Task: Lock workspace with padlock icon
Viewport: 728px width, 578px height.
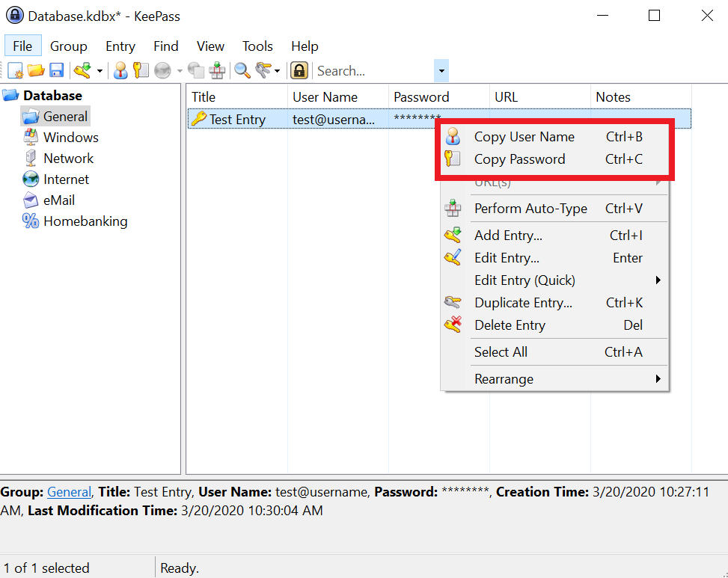Action: coord(299,71)
